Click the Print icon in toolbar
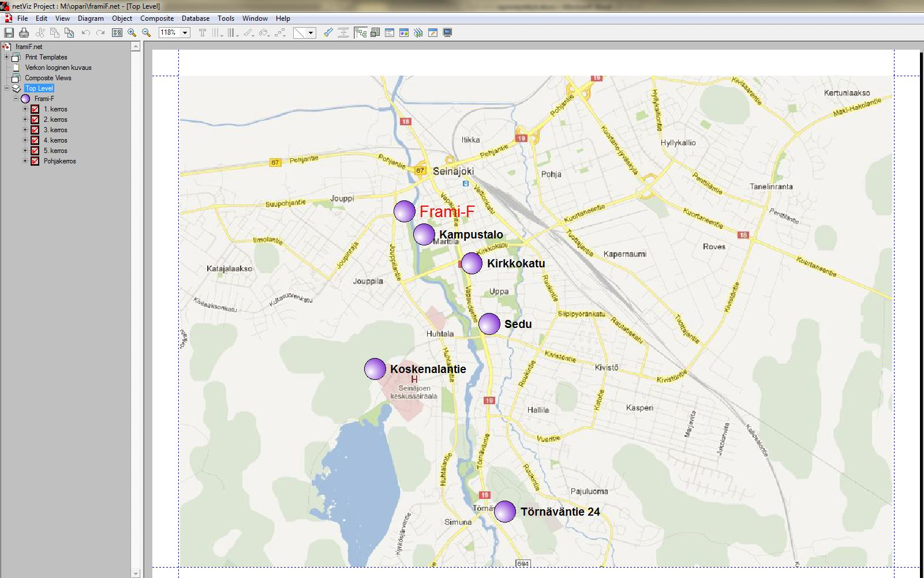The width and height of the screenshot is (924, 578). [x=24, y=33]
